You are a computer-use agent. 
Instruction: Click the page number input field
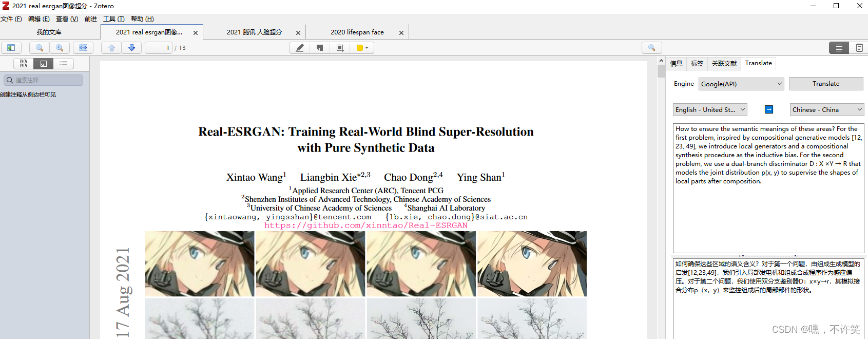[158, 48]
